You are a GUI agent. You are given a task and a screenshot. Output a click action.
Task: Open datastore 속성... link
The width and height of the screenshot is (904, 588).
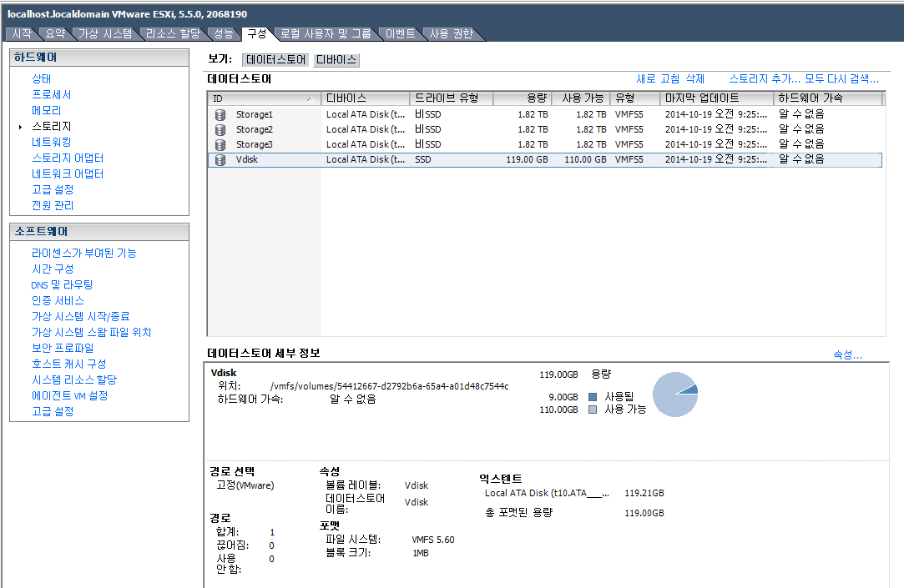(847, 354)
